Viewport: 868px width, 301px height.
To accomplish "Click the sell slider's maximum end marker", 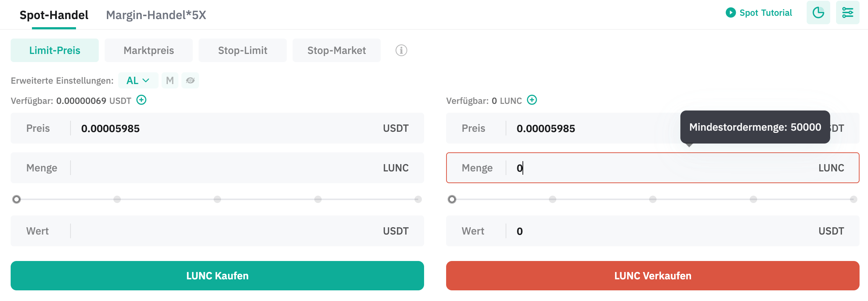I will tap(853, 199).
